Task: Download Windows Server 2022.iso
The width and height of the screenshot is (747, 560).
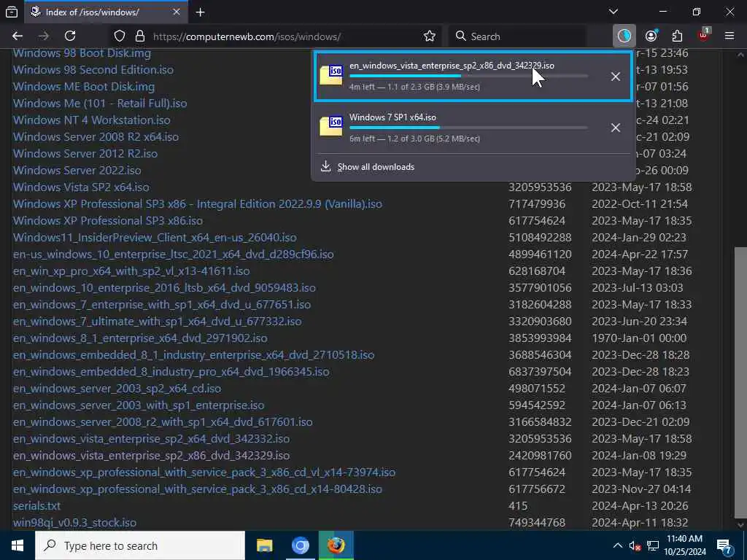Action: pos(77,171)
